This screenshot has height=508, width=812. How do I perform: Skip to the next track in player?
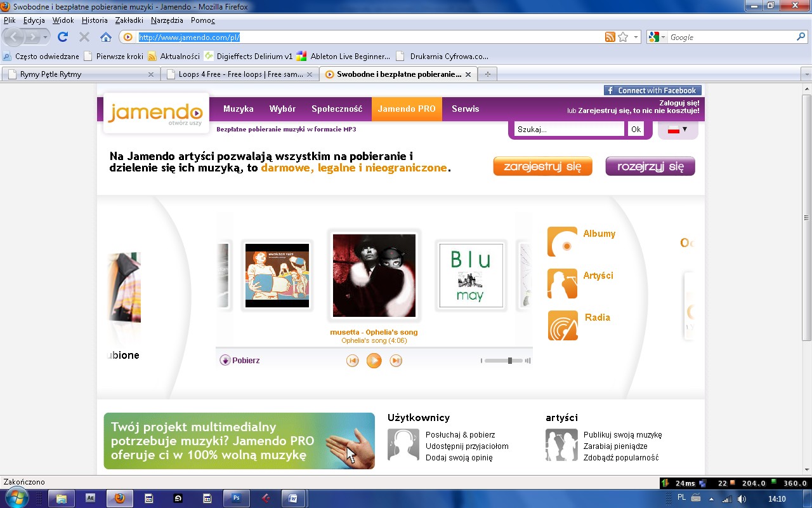click(396, 361)
